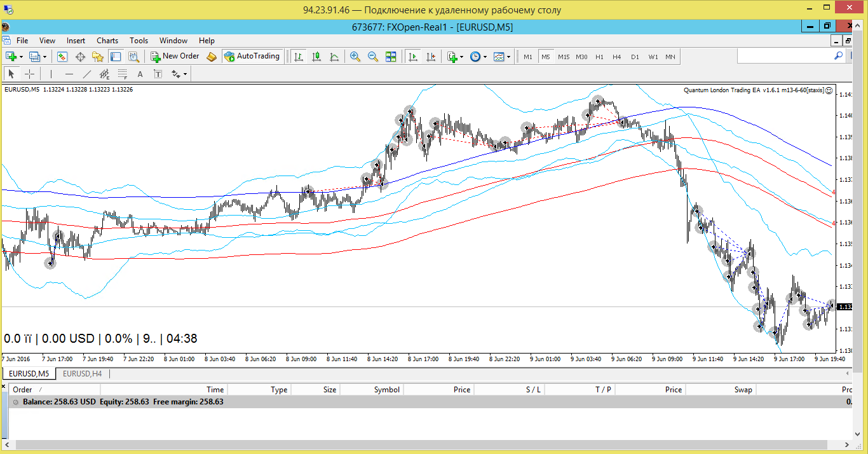This screenshot has width=868, height=454.
Task: Click the New Order button
Action: (175, 56)
